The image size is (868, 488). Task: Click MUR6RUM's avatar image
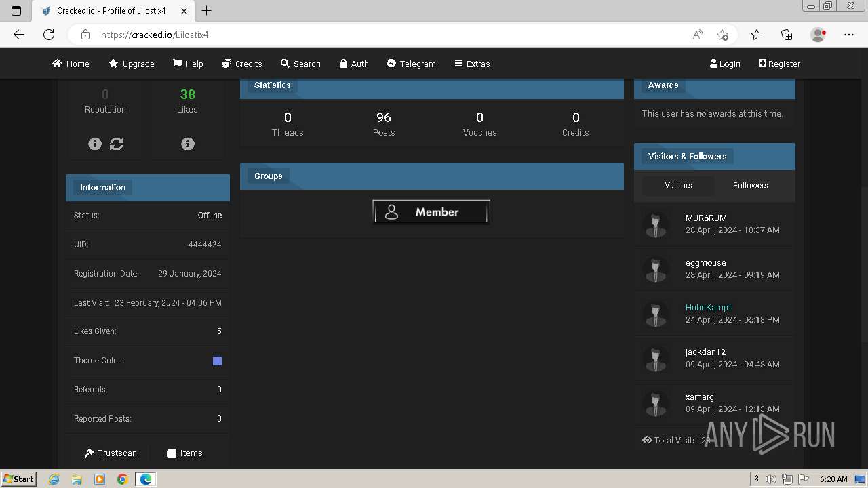656,225
